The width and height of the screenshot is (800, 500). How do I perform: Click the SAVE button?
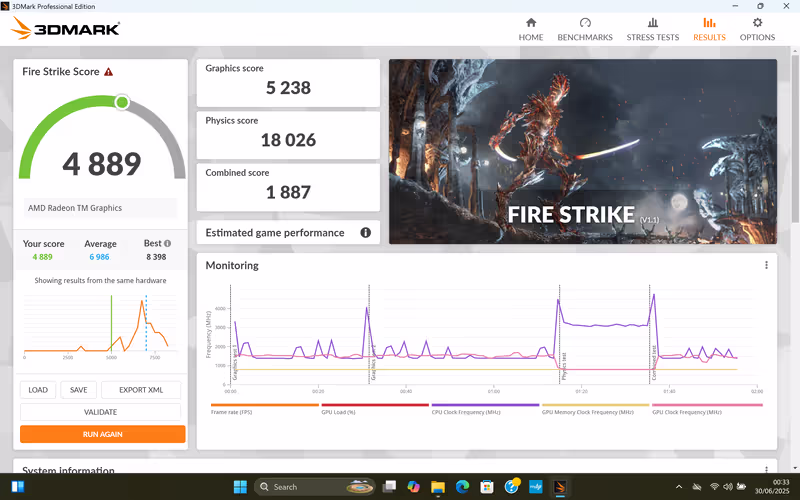coord(79,390)
